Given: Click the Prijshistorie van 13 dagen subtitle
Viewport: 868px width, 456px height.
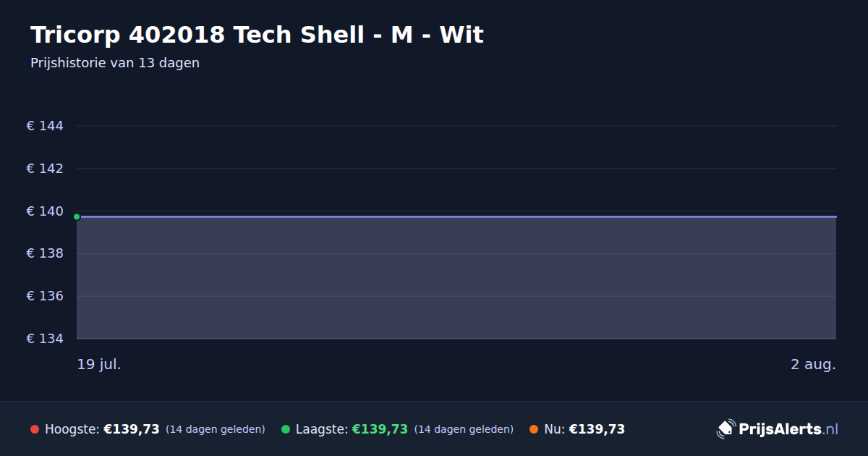Looking at the screenshot, I should (x=115, y=63).
